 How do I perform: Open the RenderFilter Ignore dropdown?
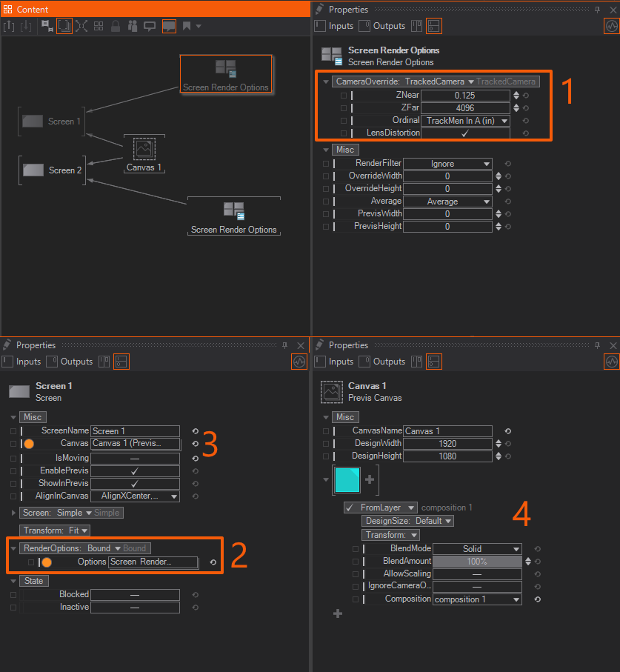[x=447, y=164]
